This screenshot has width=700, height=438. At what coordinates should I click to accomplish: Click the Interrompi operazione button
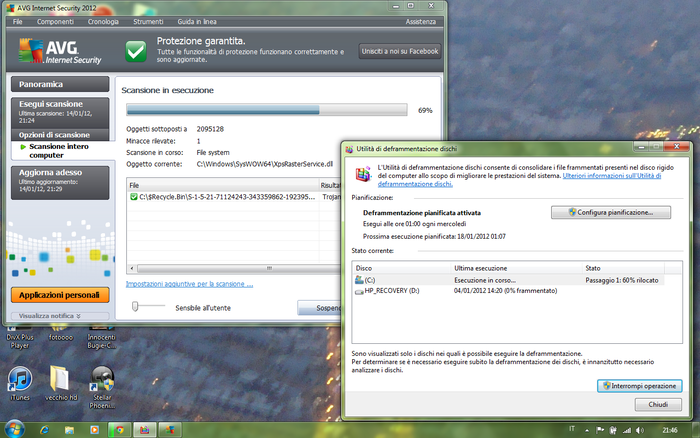[639, 386]
